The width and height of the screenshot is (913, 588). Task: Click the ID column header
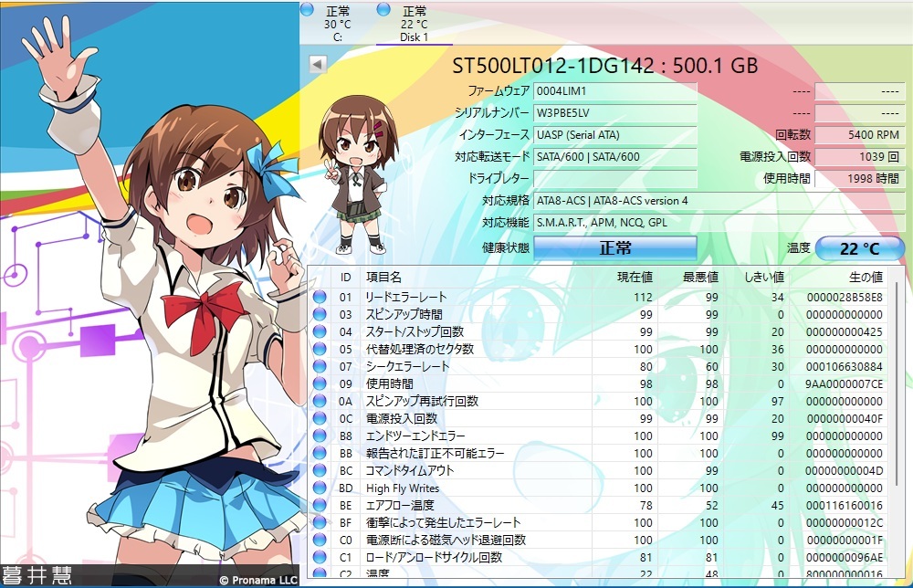click(346, 278)
